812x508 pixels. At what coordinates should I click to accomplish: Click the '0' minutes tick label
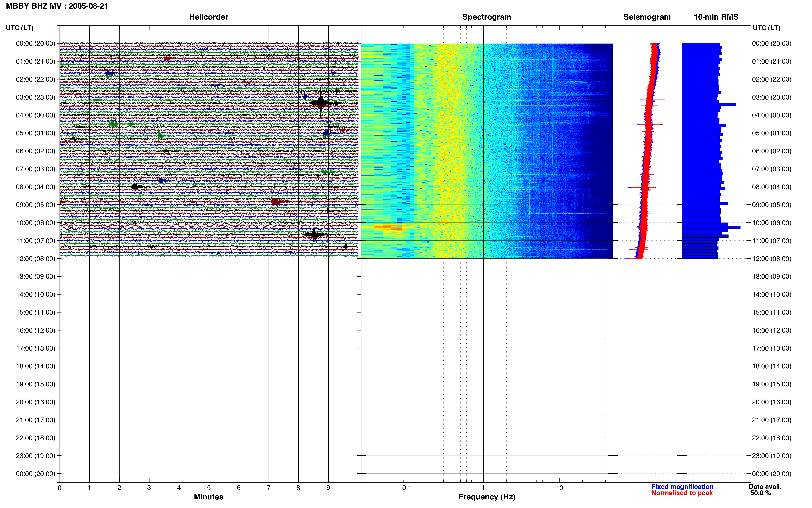59,487
